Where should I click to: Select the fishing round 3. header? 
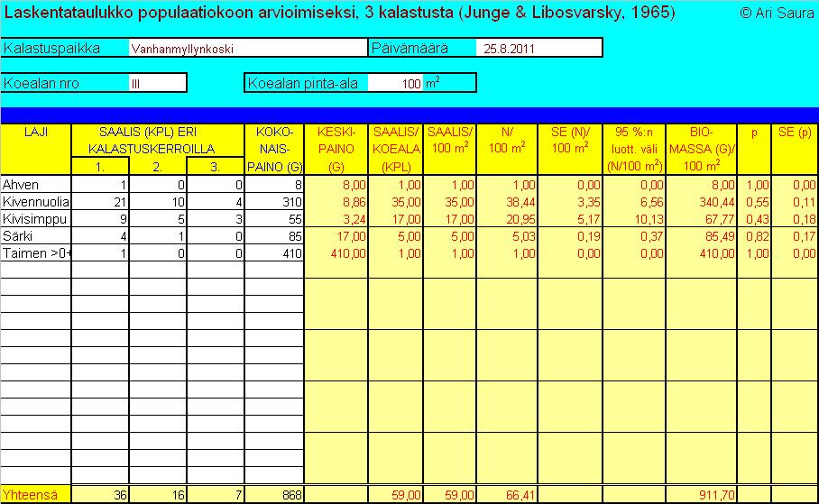(x=216, y=167)
